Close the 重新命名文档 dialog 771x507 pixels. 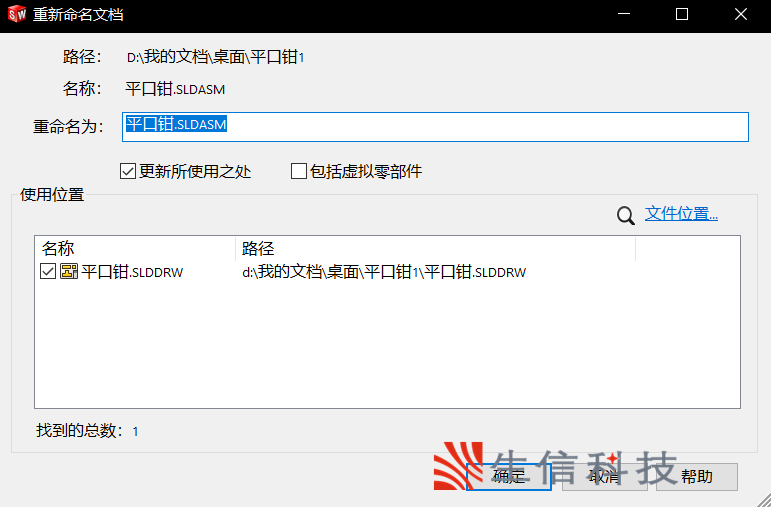(x=740, y=15)
